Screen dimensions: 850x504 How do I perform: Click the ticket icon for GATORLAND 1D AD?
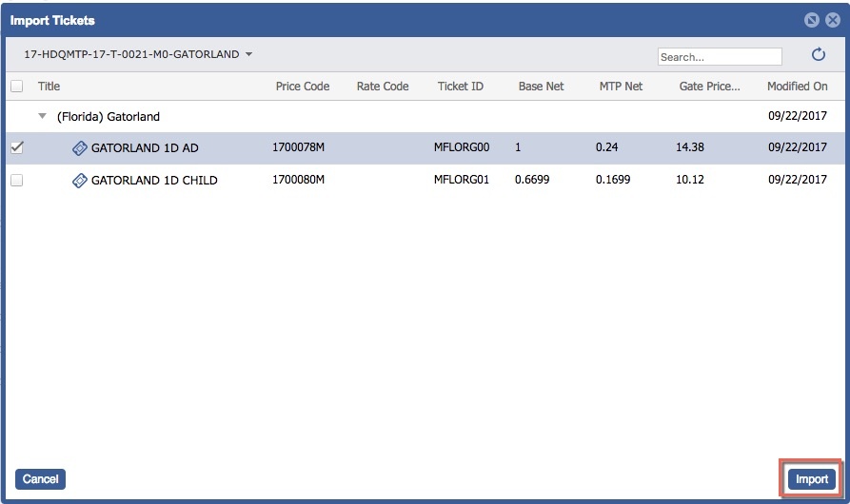tap(80, 148)
